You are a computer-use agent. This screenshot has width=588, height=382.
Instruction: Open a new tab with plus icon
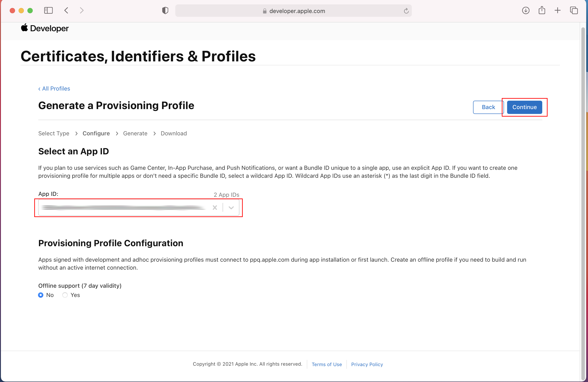click(557, 10)
